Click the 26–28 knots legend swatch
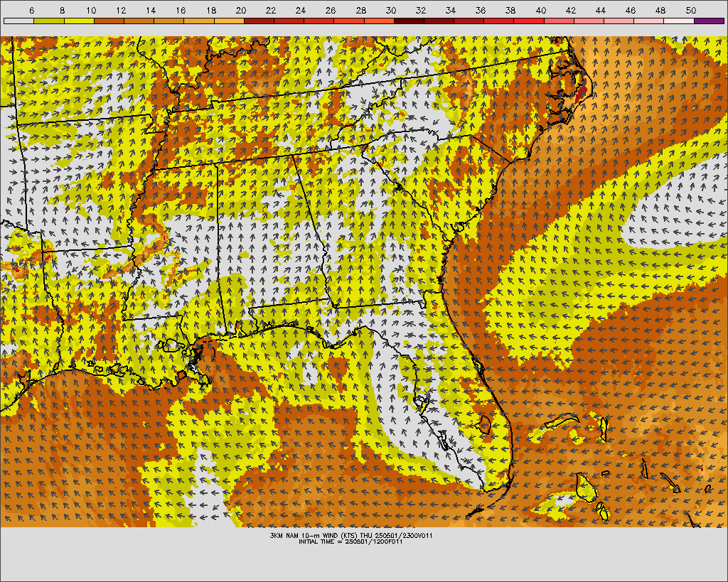 (349, 21)
